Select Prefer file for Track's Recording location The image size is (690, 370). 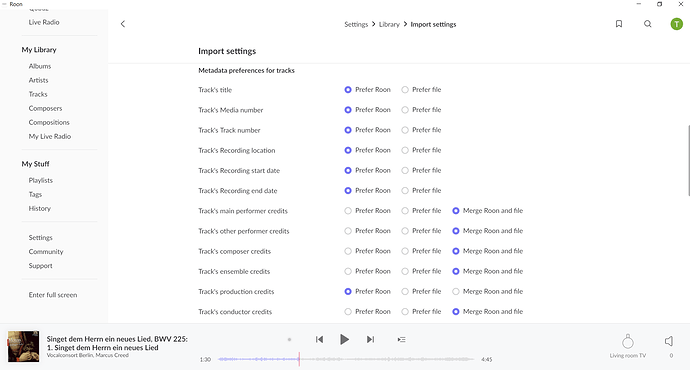[x=405, y=150]
